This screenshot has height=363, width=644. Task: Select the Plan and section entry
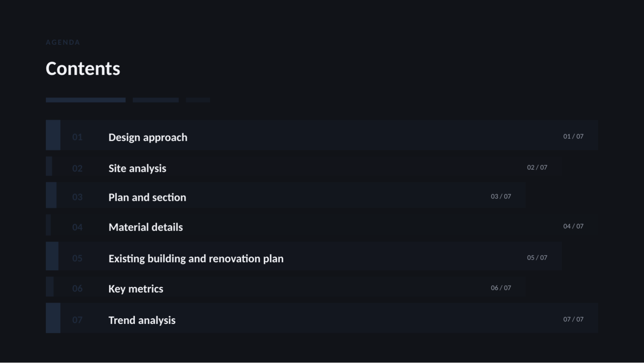coord(285,195)
